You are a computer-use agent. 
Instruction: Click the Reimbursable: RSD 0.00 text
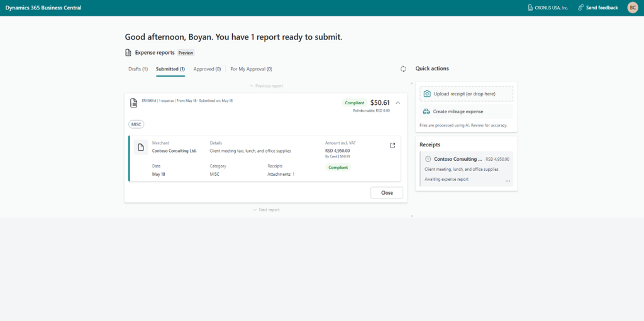tap(371, 111)
